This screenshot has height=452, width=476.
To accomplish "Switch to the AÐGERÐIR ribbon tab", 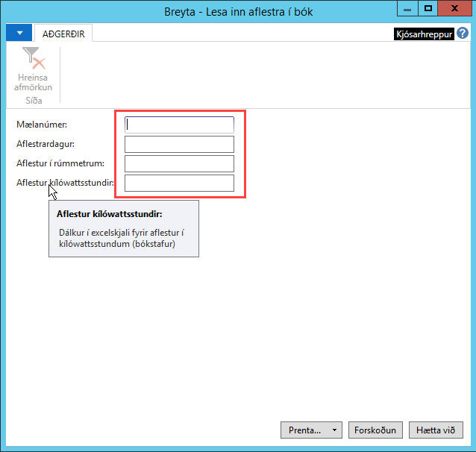I will pyautogui.click(x=63, y=34).
